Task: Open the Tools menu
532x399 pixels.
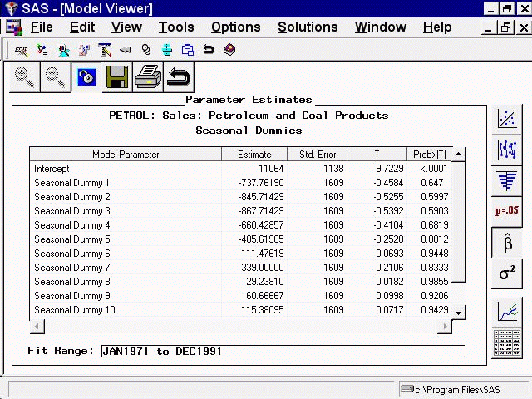Action: (176, 27)
